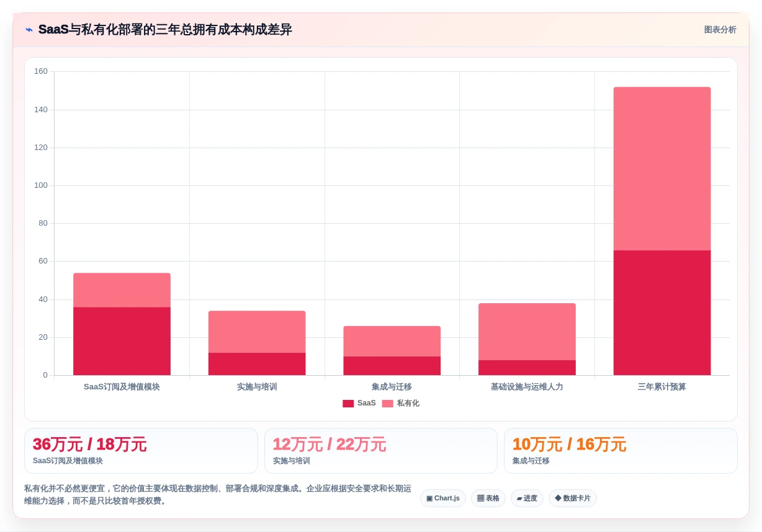
Task: Click the SaaS订阅及增值模块 card caption
Action: click(x=68, y=461)
